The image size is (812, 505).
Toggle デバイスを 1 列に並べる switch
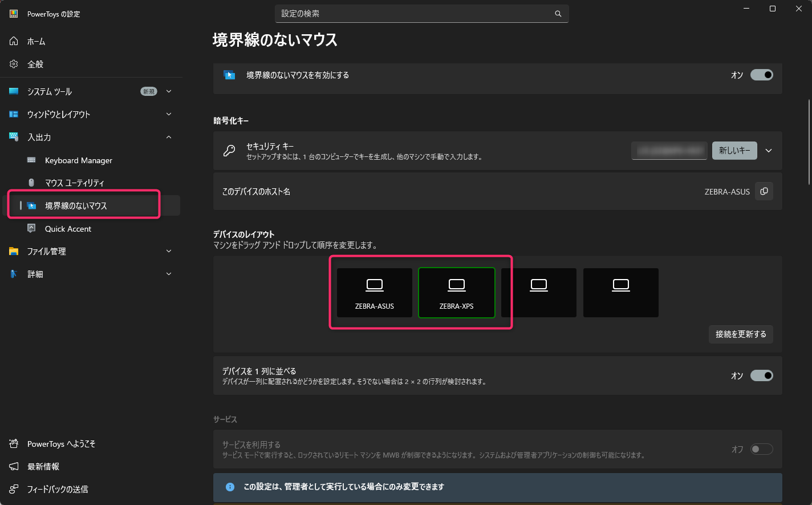(761, 375)
